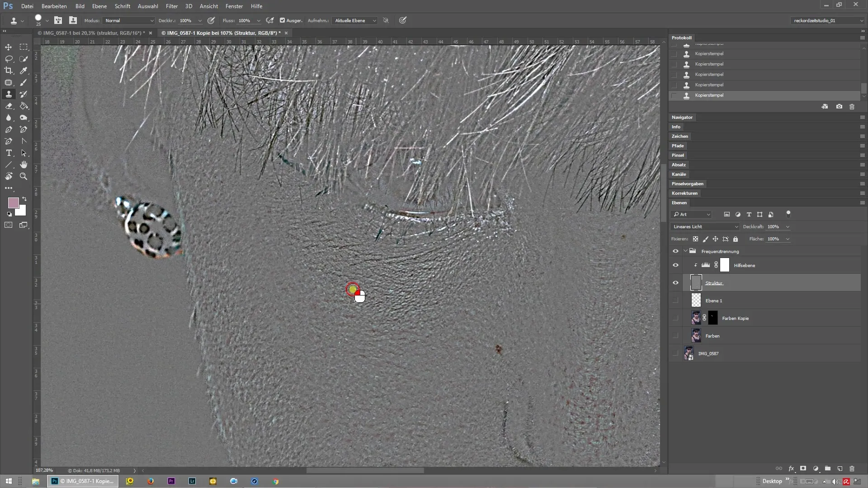Screen dimensions: 868x488
Task: Show the Ebene 1 layer
Action: [675, 300]
